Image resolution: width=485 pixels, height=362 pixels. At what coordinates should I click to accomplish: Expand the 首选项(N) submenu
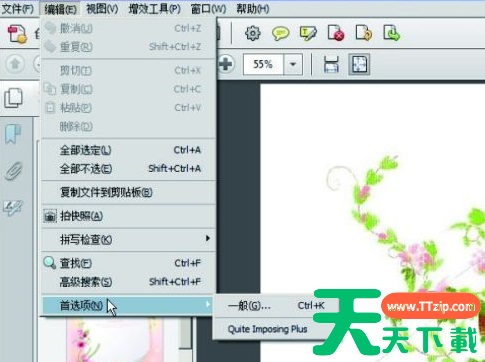pyautogui.click(x=128, y=305)
